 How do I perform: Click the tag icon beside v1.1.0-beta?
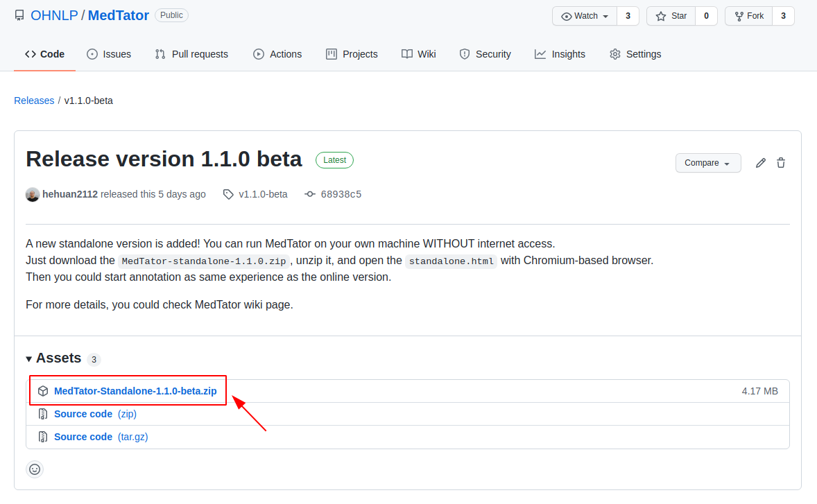(x=228, y=194)
